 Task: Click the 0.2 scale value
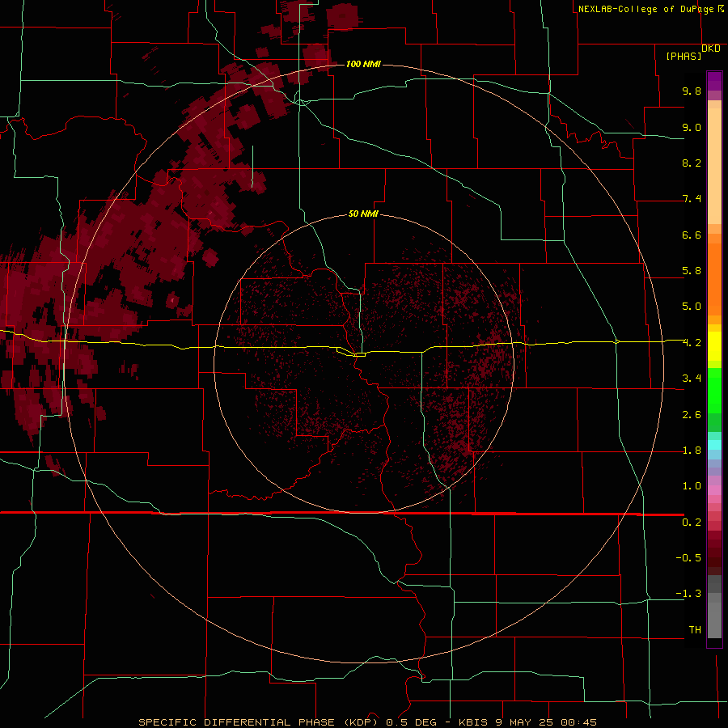(x=692, y=523)
